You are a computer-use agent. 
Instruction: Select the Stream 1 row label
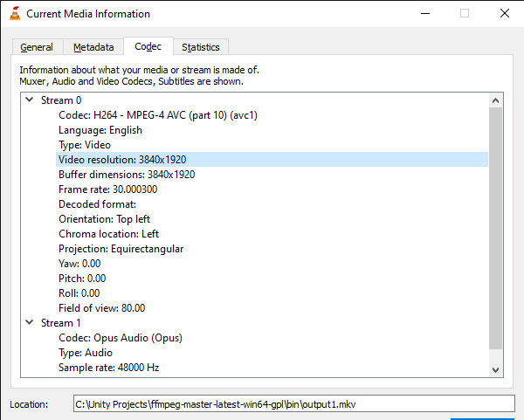[61, 323]
